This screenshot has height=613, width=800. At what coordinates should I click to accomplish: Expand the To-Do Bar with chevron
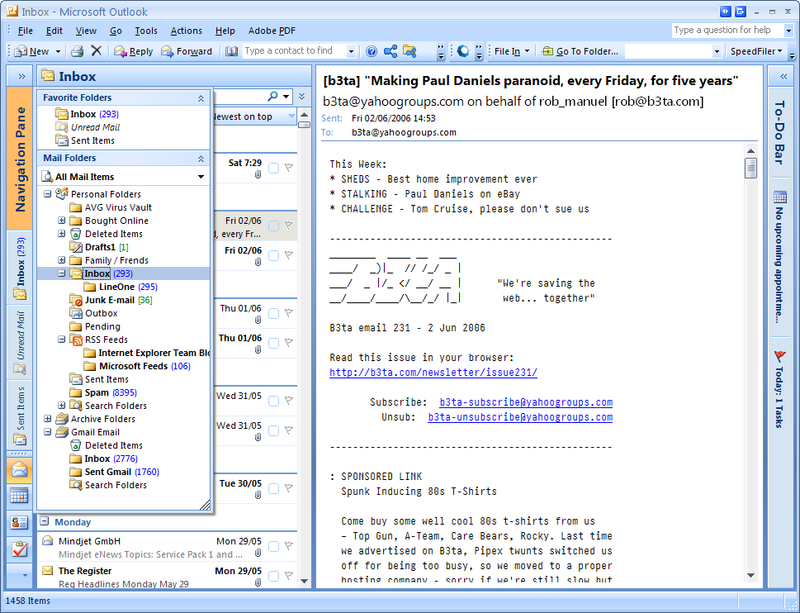click(784, 77)
